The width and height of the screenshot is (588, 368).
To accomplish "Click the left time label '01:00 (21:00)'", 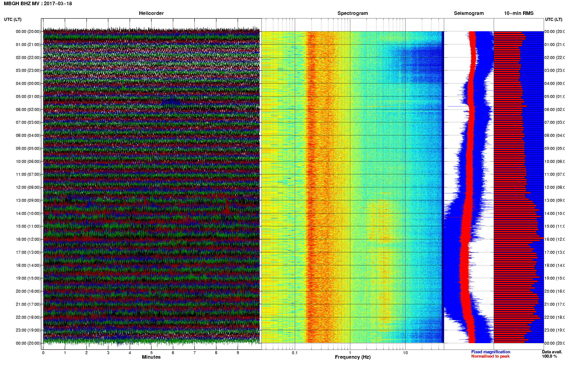I will [x=28, y=44].
